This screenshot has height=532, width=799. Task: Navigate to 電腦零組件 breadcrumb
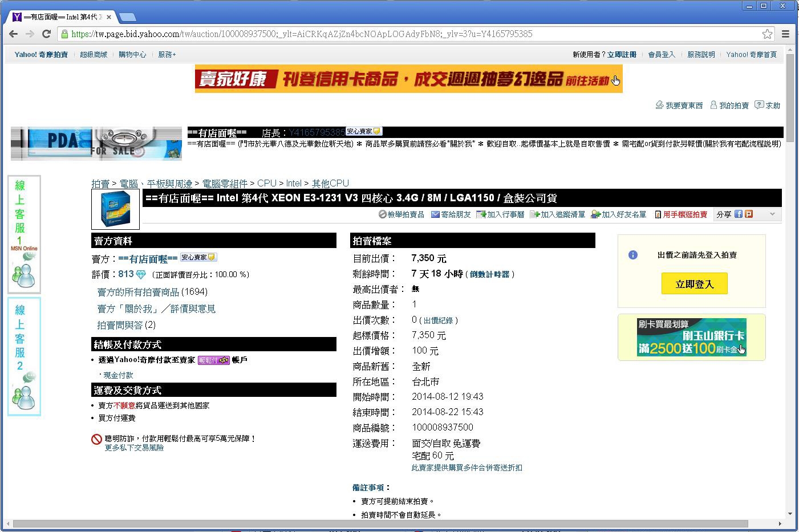click(x=225, y=184)
